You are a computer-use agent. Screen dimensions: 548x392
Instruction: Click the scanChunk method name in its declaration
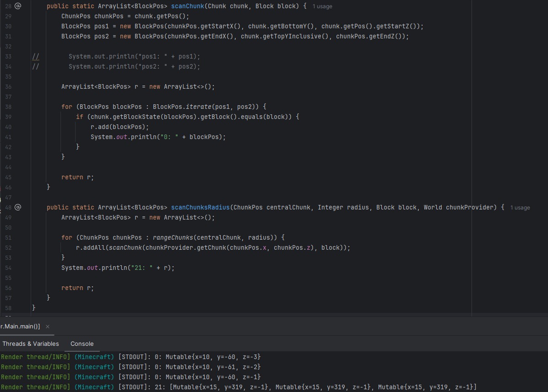pos(188,6)
